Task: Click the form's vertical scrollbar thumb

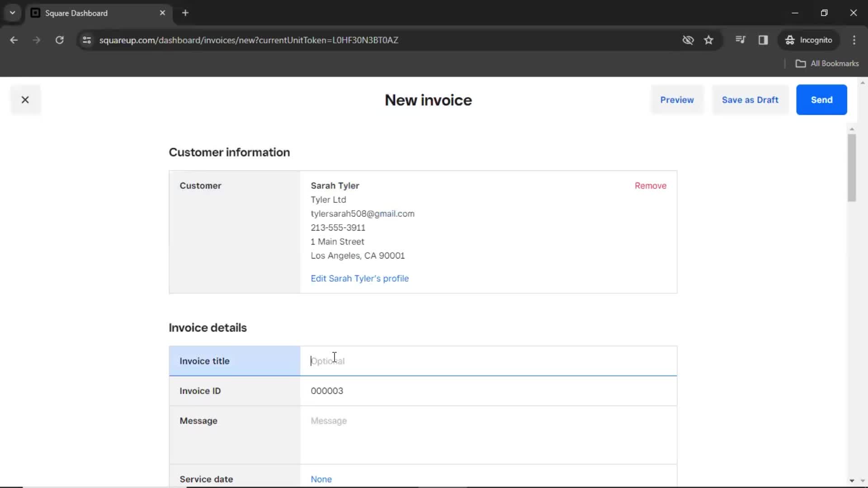Action: click(852, 168)
